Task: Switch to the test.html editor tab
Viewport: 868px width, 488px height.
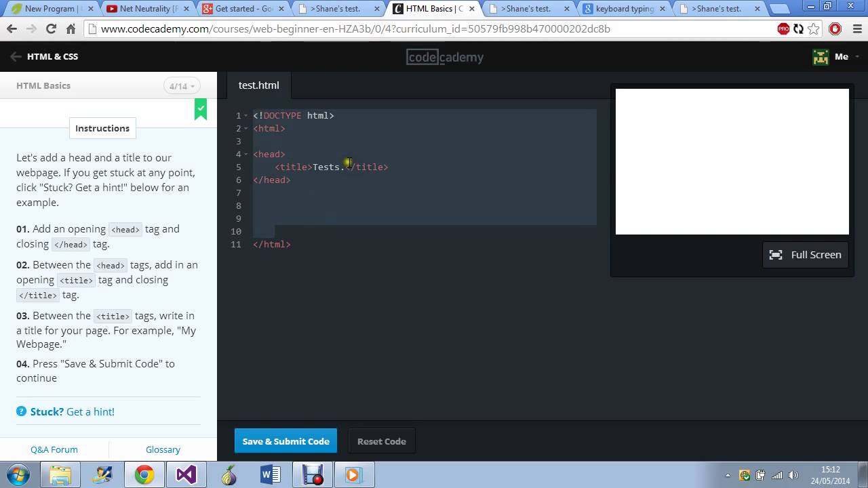Action: pyautogui.click(x=258, y=85)
